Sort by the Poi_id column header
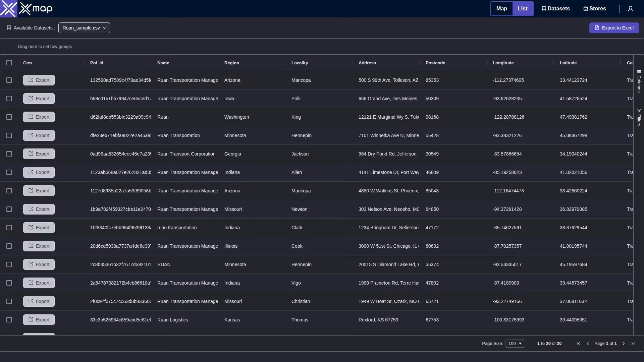The width and height of the screenshot is (644, 362). 97,63
